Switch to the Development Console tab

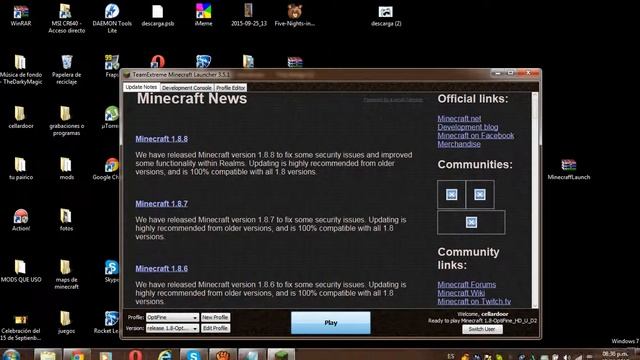(x=187, y=88)
